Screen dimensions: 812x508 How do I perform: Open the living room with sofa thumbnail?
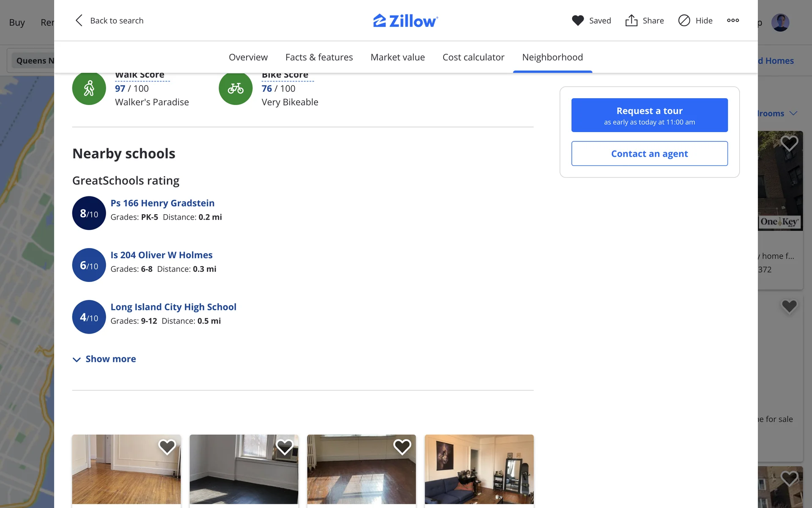click(x=479, y=469)
